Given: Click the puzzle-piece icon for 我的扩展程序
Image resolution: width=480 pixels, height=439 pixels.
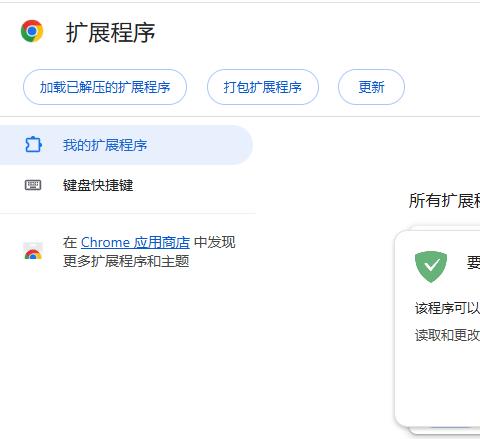Looking at the screenshot, I should (33, 145).
